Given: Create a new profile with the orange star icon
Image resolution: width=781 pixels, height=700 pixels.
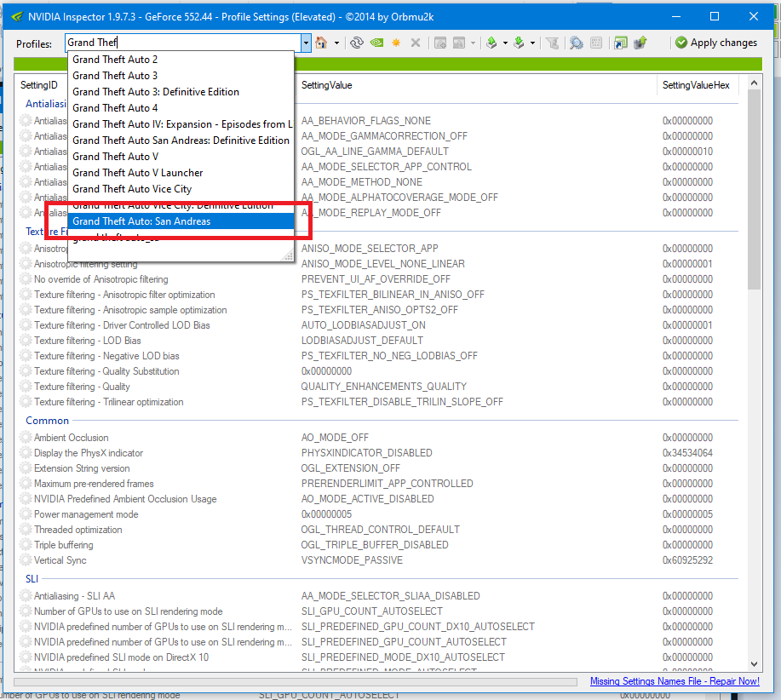Looking at the screenshot, I should [396, 43].
